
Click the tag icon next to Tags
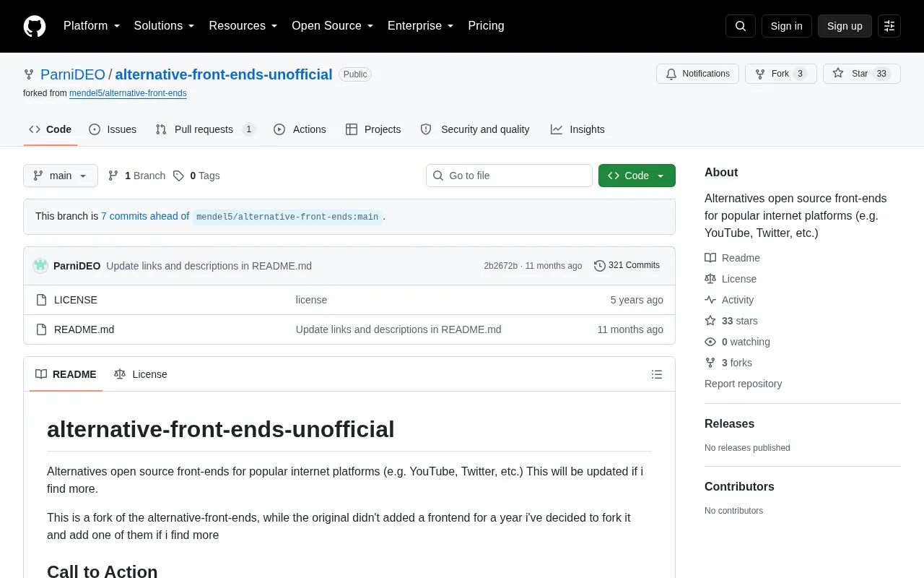click(178, 176)
